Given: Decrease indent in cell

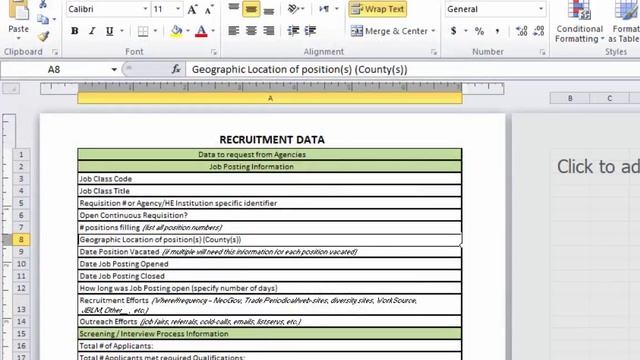Looking at the screenshot, I should 293,31.
